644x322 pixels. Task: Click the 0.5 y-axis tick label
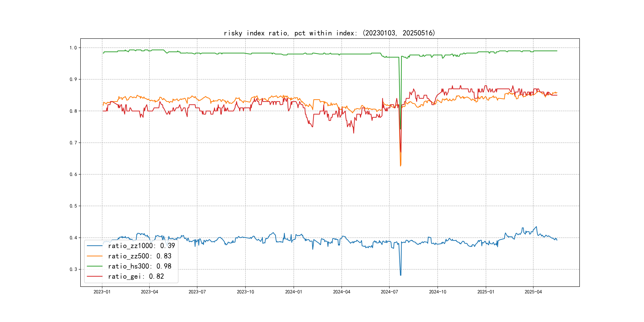pos(73,206)
